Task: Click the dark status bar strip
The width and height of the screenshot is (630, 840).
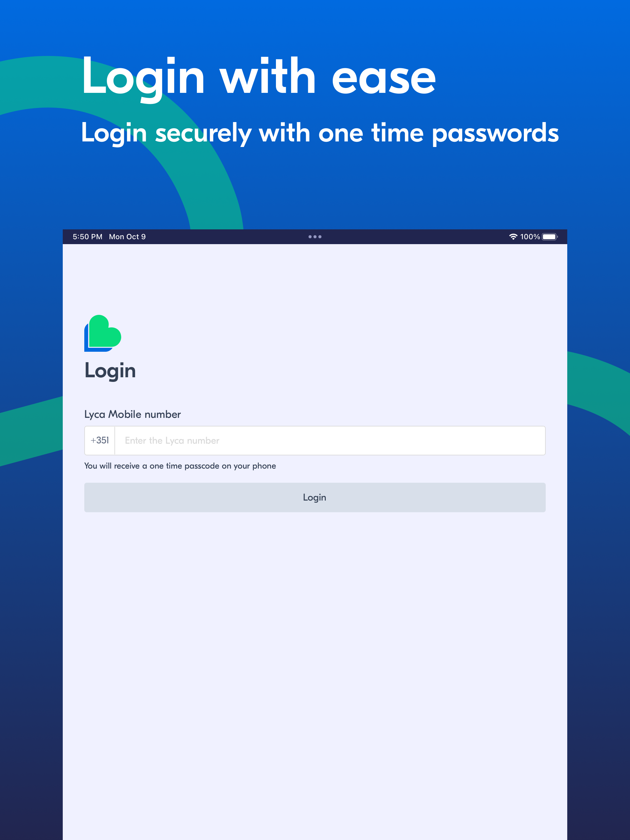Action: click(x=315, y=236)
